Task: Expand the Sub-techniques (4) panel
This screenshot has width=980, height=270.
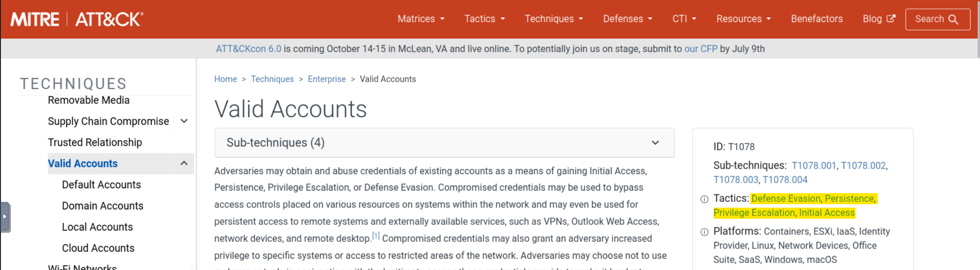Action: pos(444,143)
